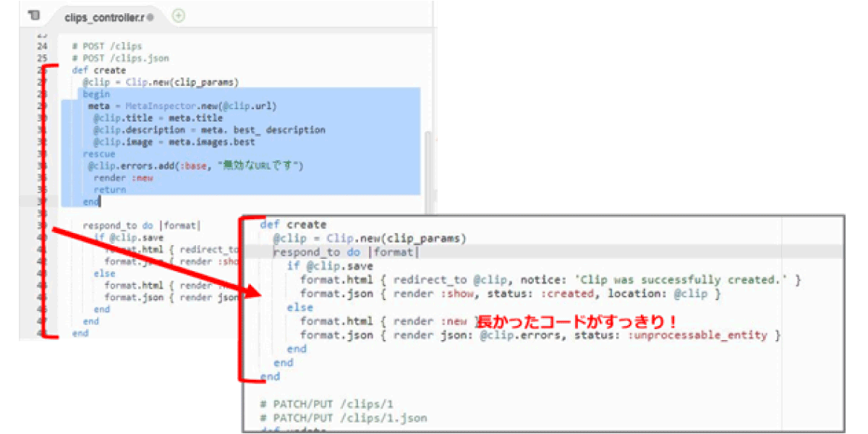Click line number 25 in the gutter
868x434 pixels.
41,58
